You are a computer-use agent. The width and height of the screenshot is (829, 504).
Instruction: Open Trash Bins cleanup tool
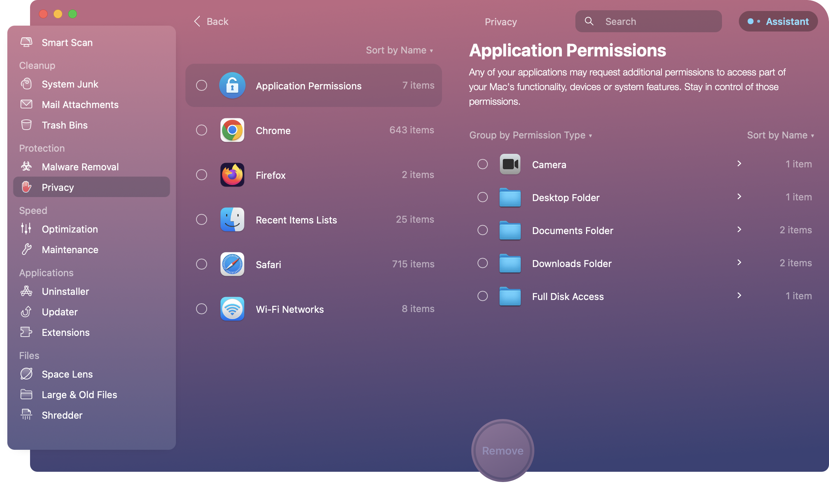[64, 125]
